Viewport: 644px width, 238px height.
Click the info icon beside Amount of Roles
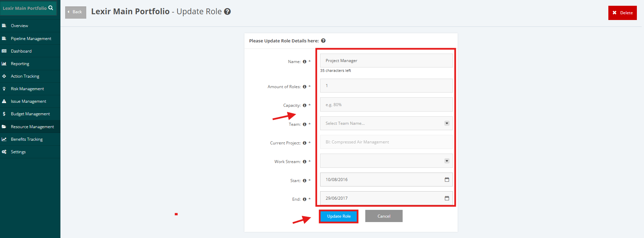[305, 87]
